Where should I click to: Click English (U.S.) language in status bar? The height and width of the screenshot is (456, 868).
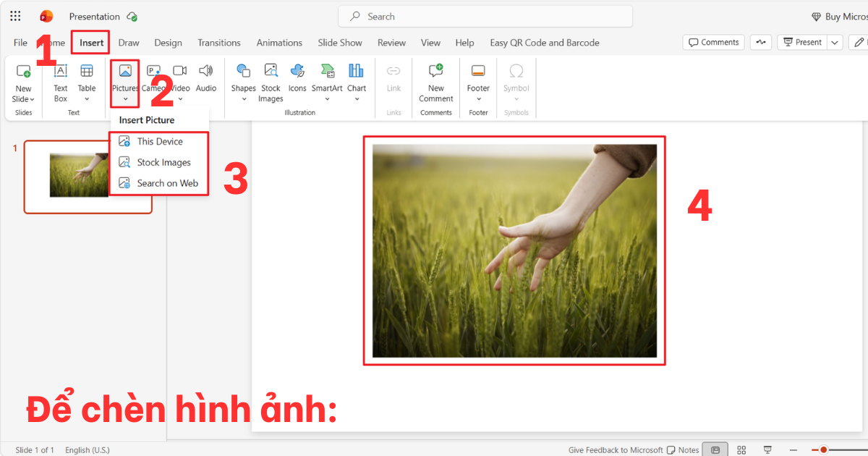[x=88, y=450]
